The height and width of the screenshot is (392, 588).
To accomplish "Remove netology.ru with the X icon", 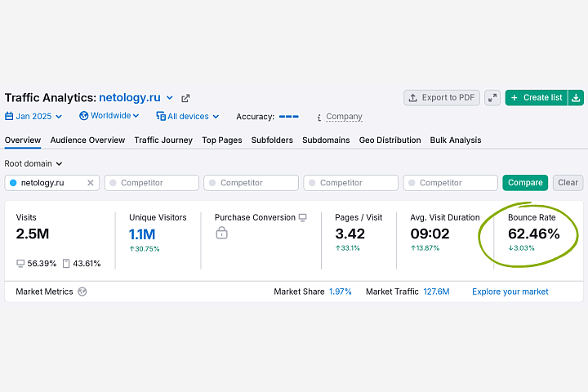I will (91, 183).
